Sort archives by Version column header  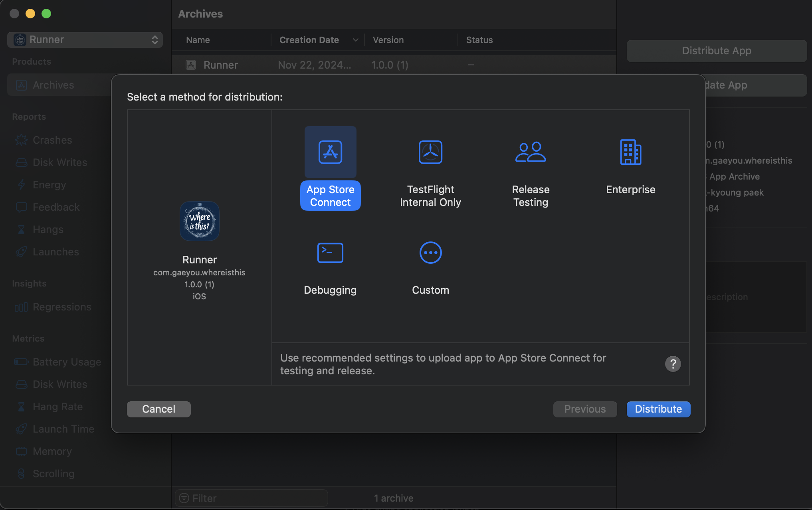388,40
